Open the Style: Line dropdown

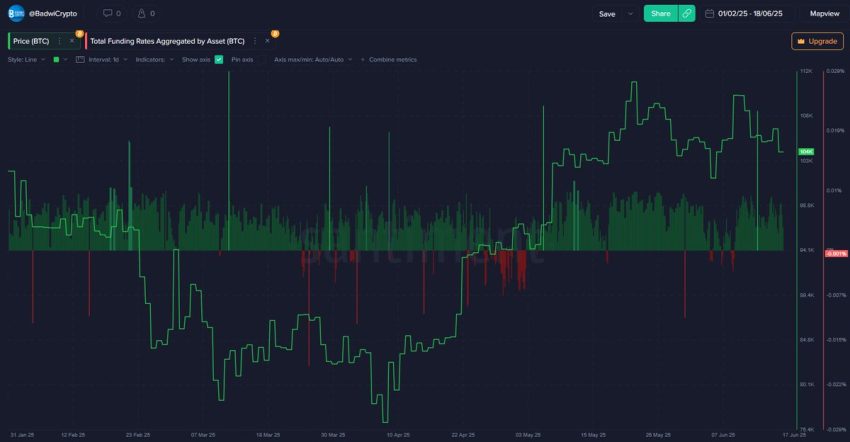click(25, 60)
